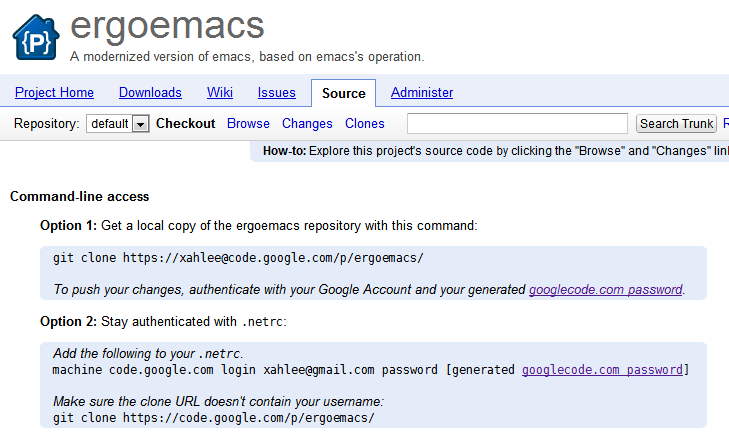This screenshot has width=729, height=447.
Task: Switch to the Issues tab
Action: tap(277, 93)
